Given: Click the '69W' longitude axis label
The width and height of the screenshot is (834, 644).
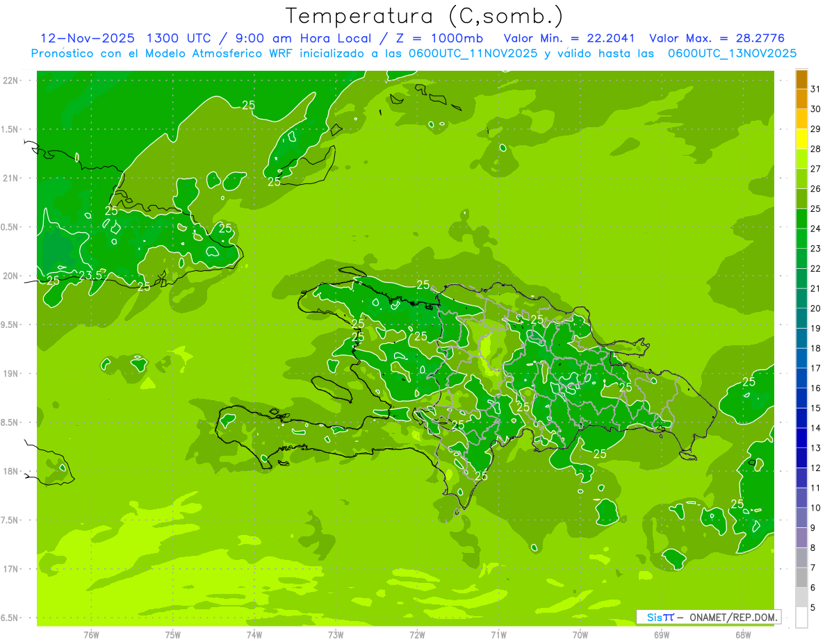Looking at the screenshot, I should point(661,634).
